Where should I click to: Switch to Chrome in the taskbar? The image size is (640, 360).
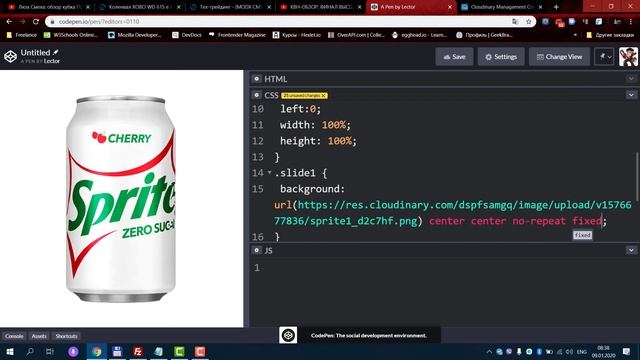click(x=97, y=351)
